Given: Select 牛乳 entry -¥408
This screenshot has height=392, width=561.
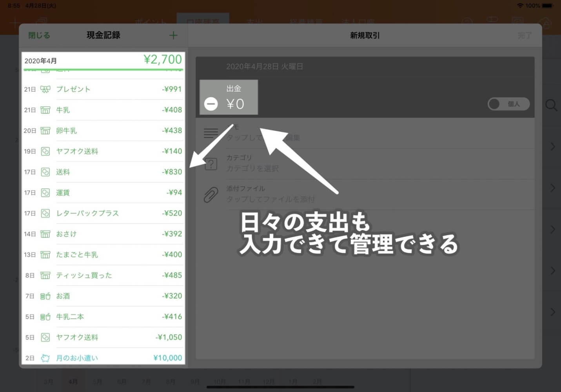Looking at the screenshot, I should [x=103, y=110].
